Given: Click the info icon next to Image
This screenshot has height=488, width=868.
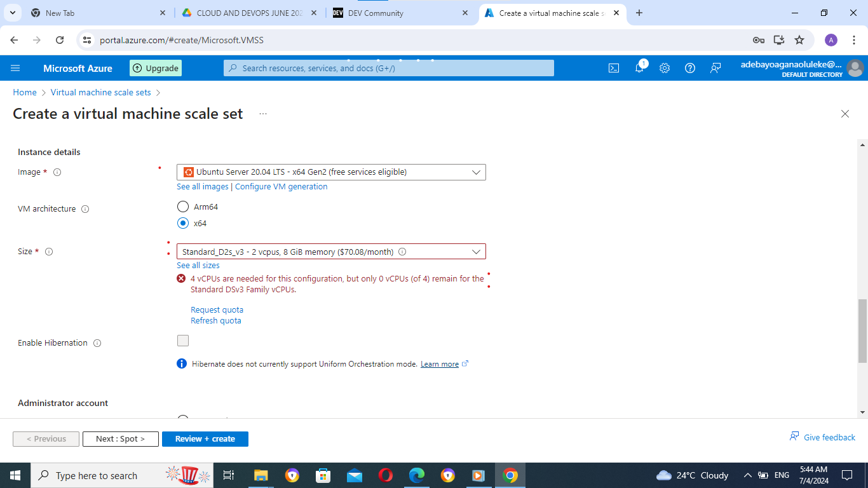Looking at the screenshot, I should coord(57,172).
